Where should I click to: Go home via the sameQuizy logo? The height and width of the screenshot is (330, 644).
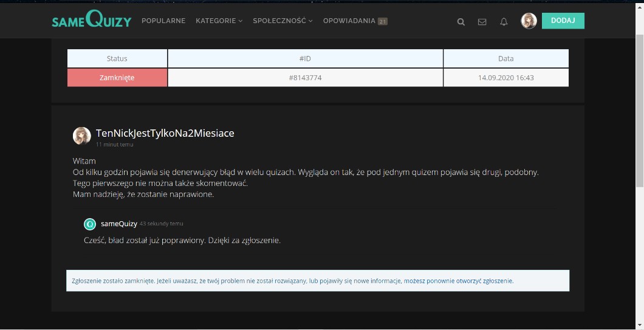tap(91, 21)
